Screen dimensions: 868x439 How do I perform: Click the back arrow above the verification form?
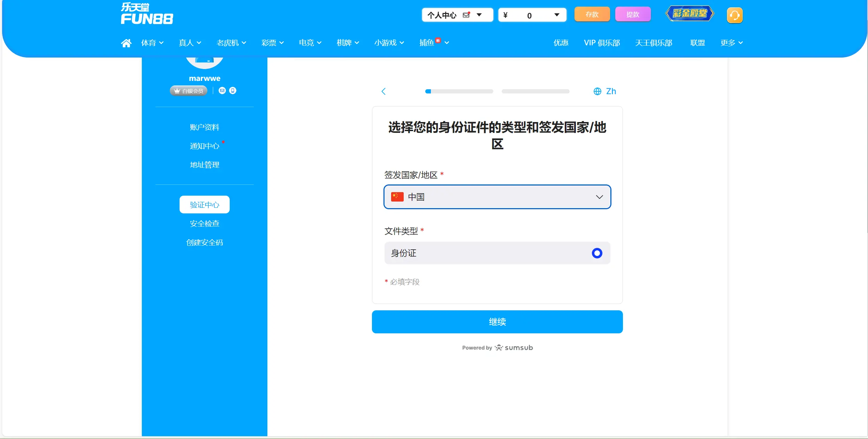point(383,91)
